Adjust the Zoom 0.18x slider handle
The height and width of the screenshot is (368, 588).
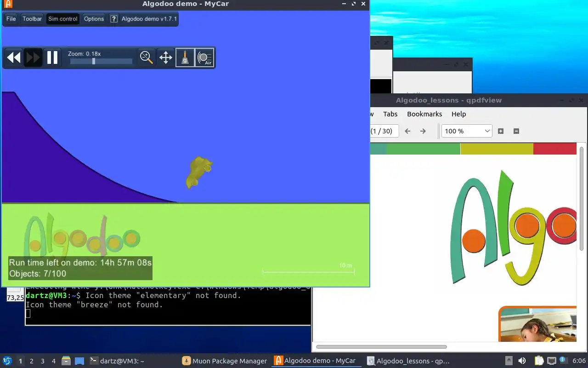(x=94, y=61)
